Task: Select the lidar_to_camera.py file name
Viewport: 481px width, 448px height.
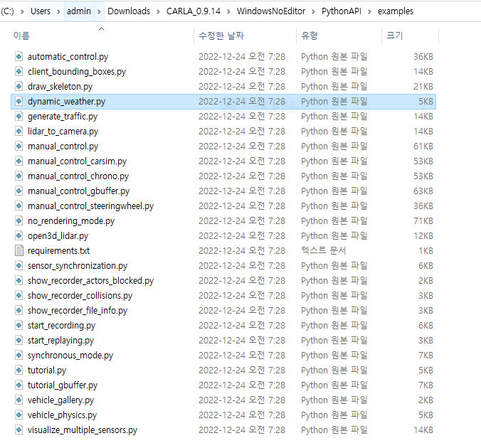Action: coord(63,132)
